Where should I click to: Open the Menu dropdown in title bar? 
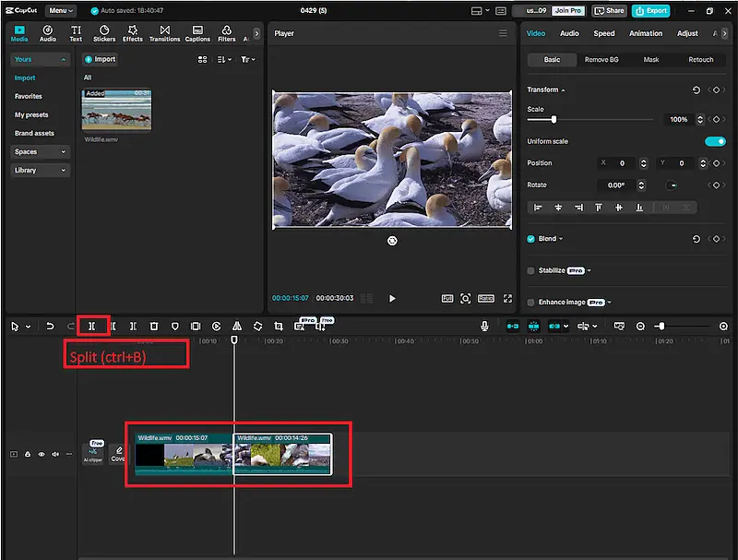coord(61,10)
